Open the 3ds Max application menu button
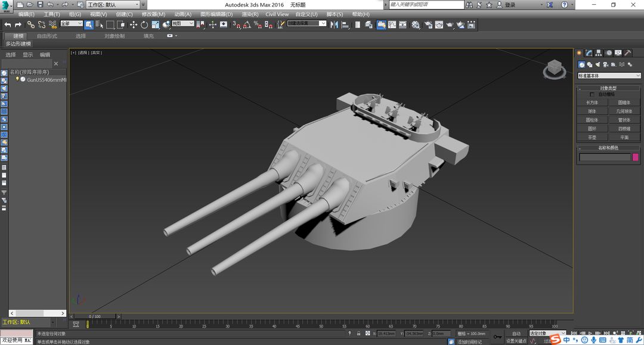 (6, 6)
